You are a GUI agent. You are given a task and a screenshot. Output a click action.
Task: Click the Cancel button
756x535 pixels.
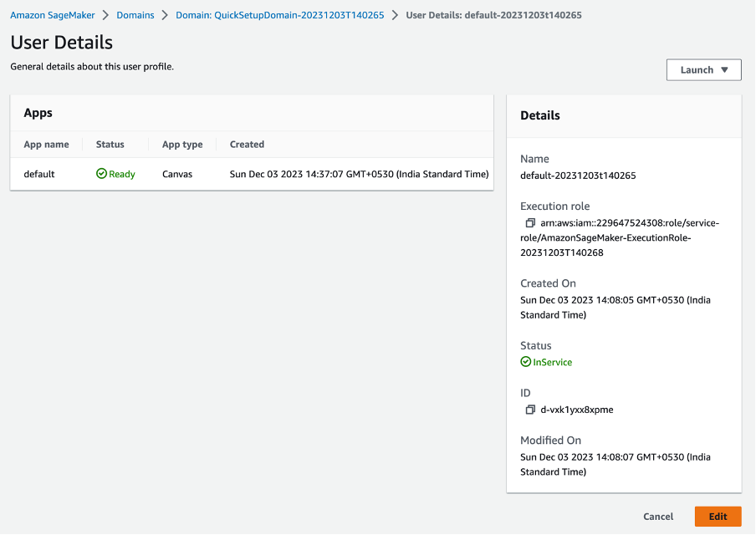[x=658, y=517]
